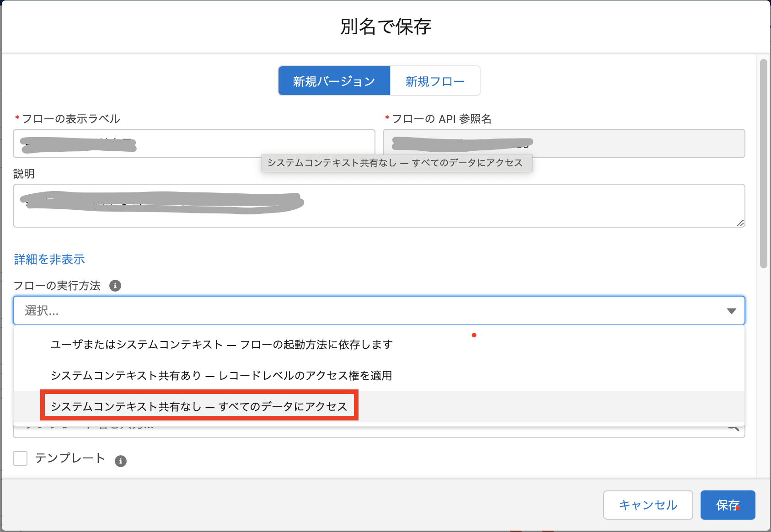Click the フローの API 参照名 field
The width and height of the screenshot is (771, 532).
pyautogui.click(x=562, y=144)
